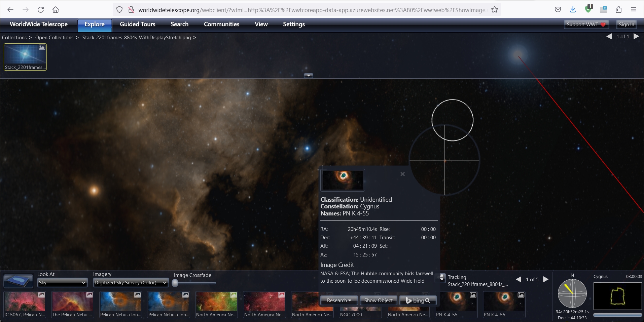644x322 pixels.
Task: Adjust the Image Crossfade slider handle
Action: [175, 283]
